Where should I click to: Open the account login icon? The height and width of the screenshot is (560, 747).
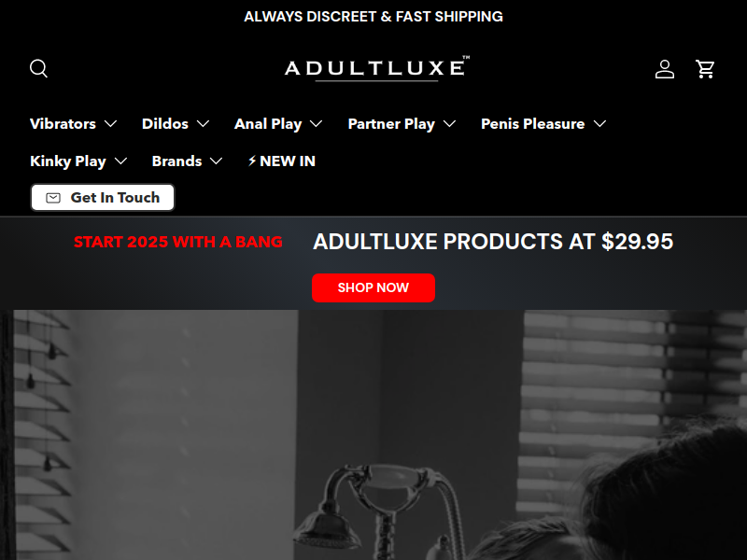coord(665,69)
